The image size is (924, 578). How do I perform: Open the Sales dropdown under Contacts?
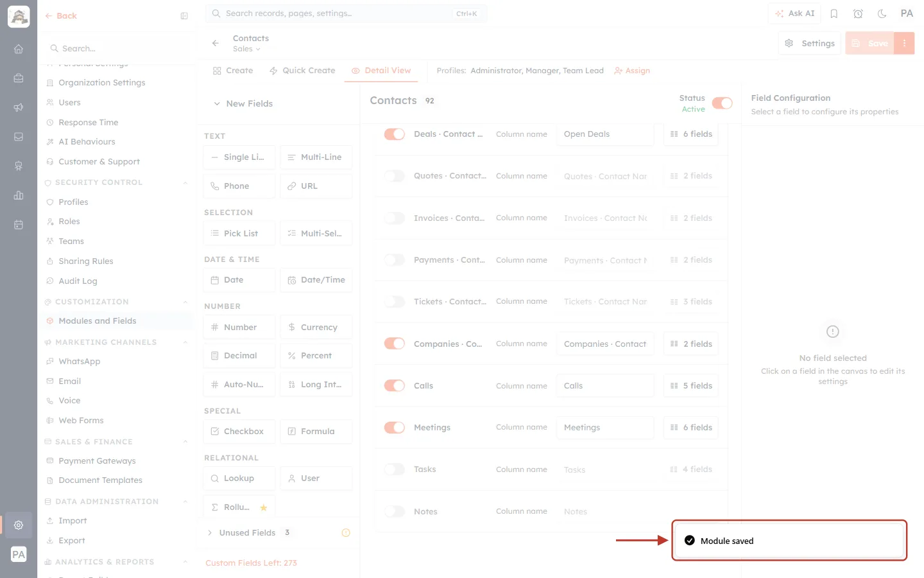(247, 49)
